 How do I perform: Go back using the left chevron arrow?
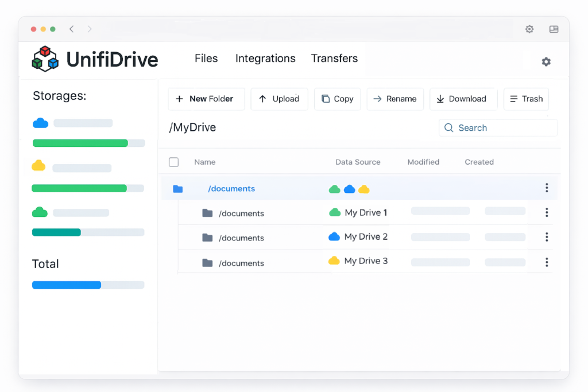(x=72, y=29)
